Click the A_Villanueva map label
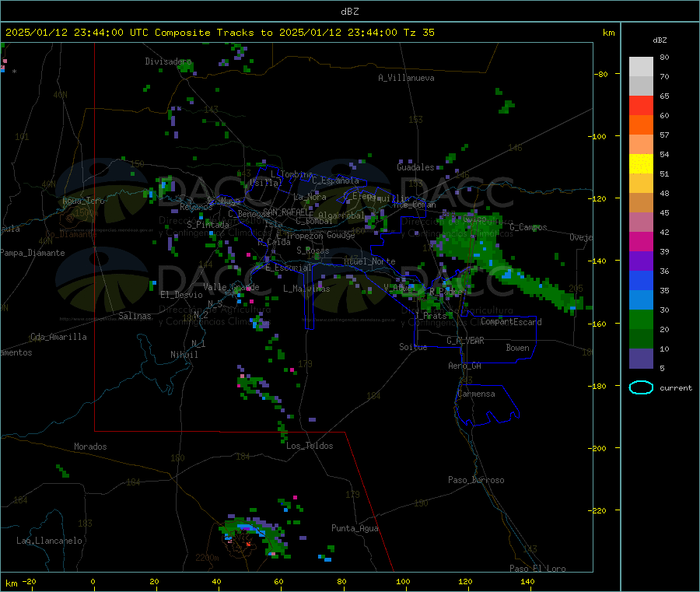Viewport: 700px width, 592px height. tap(406, 78)
